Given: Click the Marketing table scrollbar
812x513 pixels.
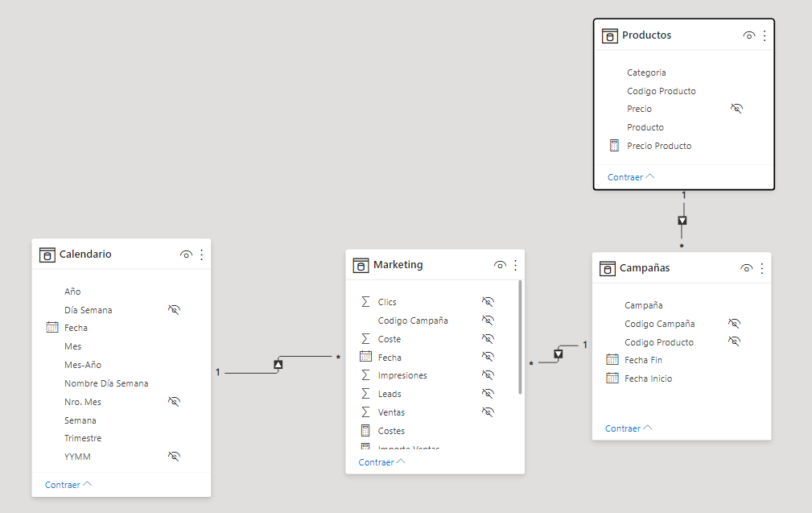Looking at the screenshot, I should [x=521, y=337].
